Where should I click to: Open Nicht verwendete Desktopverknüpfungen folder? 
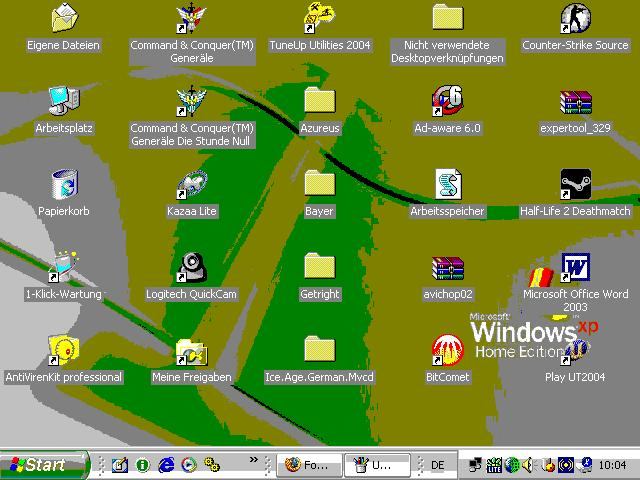pyautogui.click(x=447, y=18)
